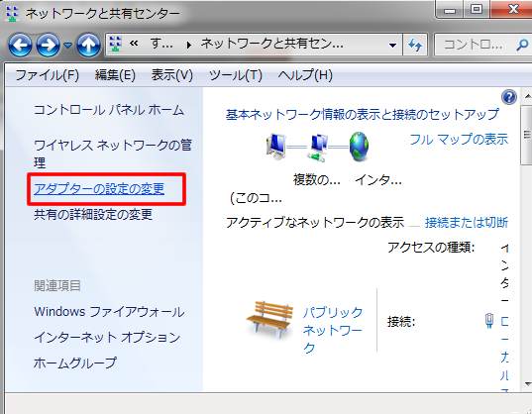Click the 複数の... network label
The image size is (532, 414).
tap(317, 179)
